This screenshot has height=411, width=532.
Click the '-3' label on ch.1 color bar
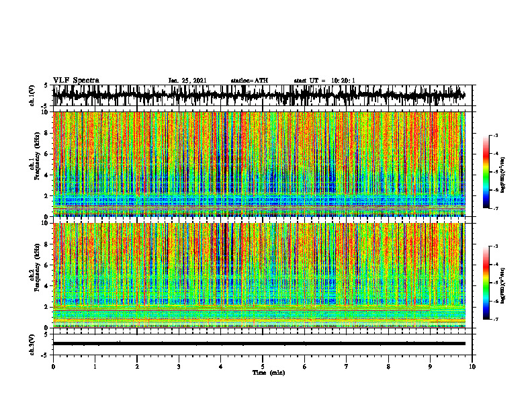(496, 136)
